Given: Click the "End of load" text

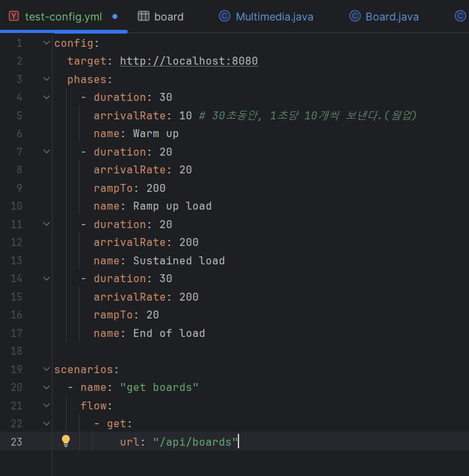Looking at the screenshot, I should (169, 334).
